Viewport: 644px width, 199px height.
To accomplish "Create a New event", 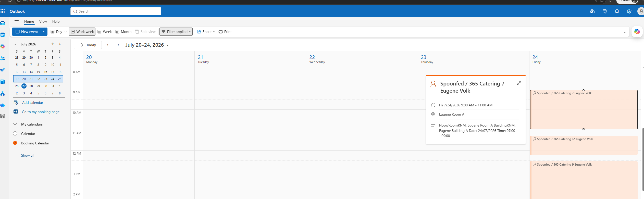I will pyautogui.click(x=27, y=32).
